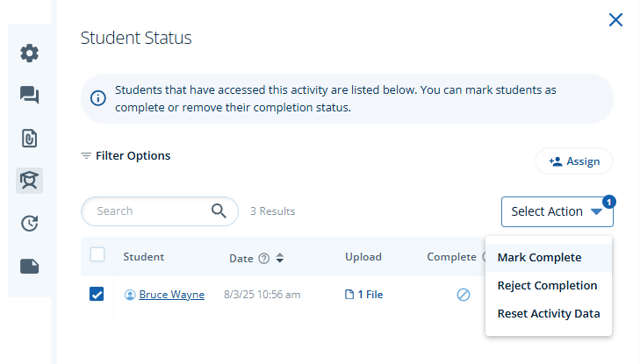This screenshot has width=640, height=364.
Task: Open the history clock icon
Action: 29,223
